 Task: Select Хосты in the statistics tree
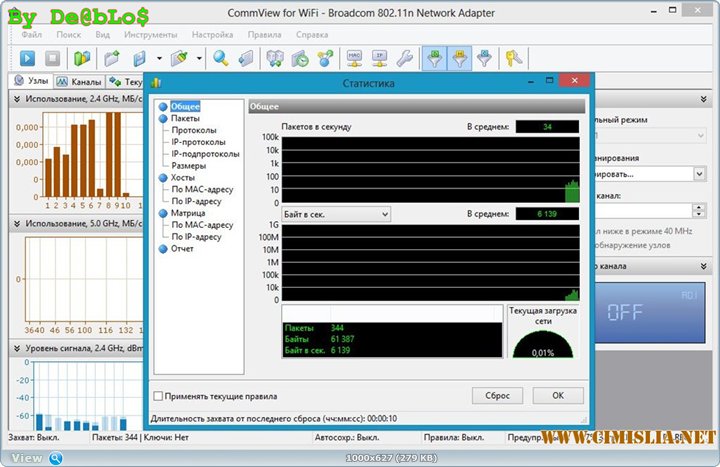click(183, 178)
